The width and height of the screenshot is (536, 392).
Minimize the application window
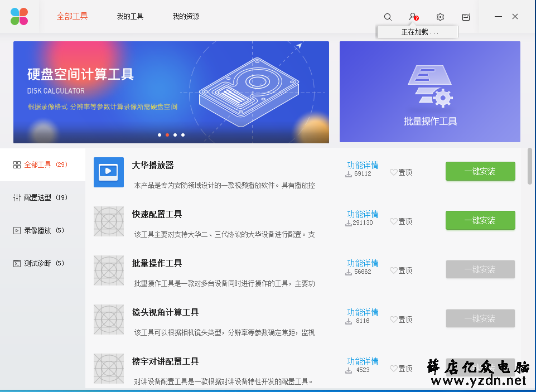point(498,16)
